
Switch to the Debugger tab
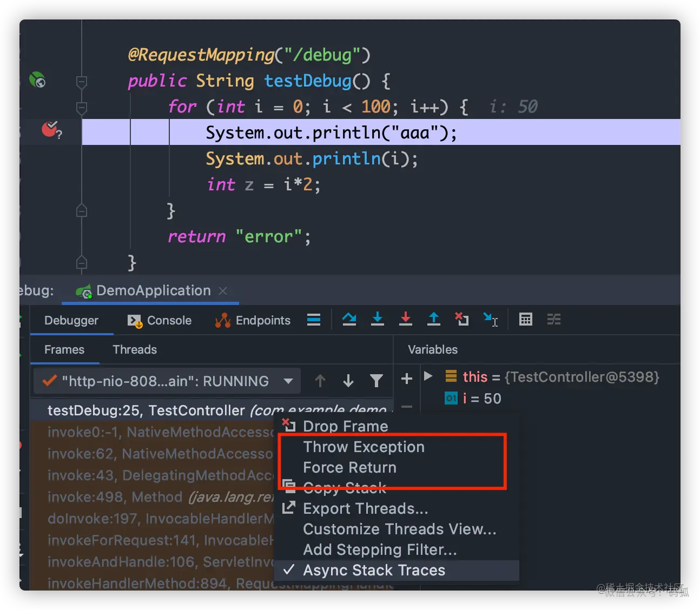pos(71,321)
